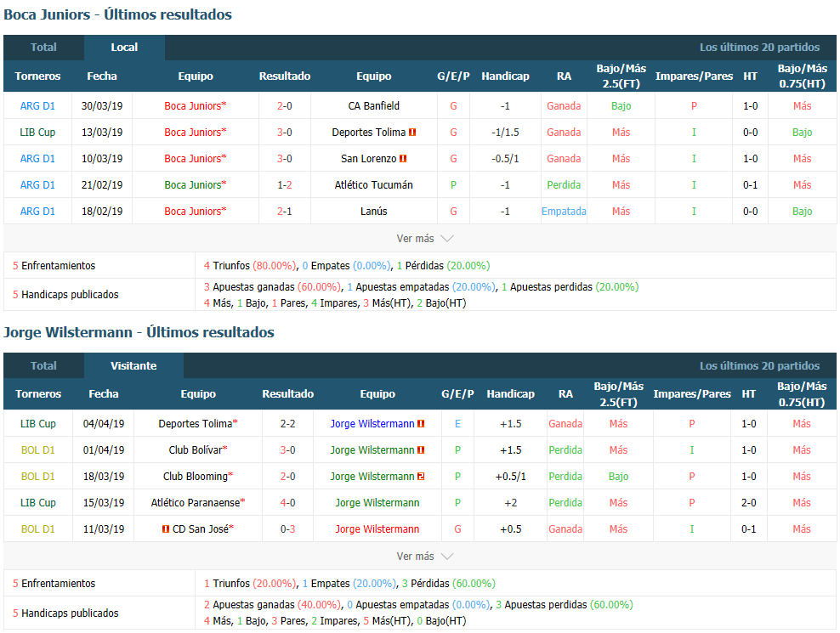Click 'Jorge Wilstermann - Últimos resultados' heading
The image size is (840, 633).
(139, 332)
